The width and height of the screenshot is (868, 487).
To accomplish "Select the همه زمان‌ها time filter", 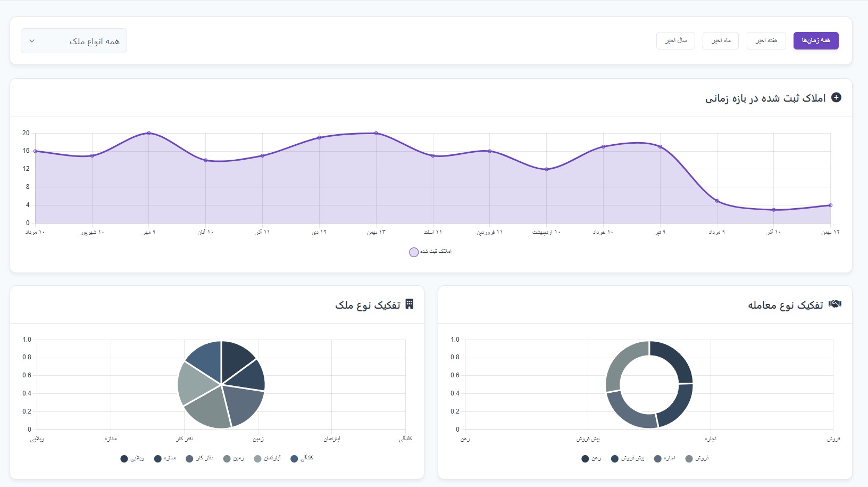I will (816, 40).
